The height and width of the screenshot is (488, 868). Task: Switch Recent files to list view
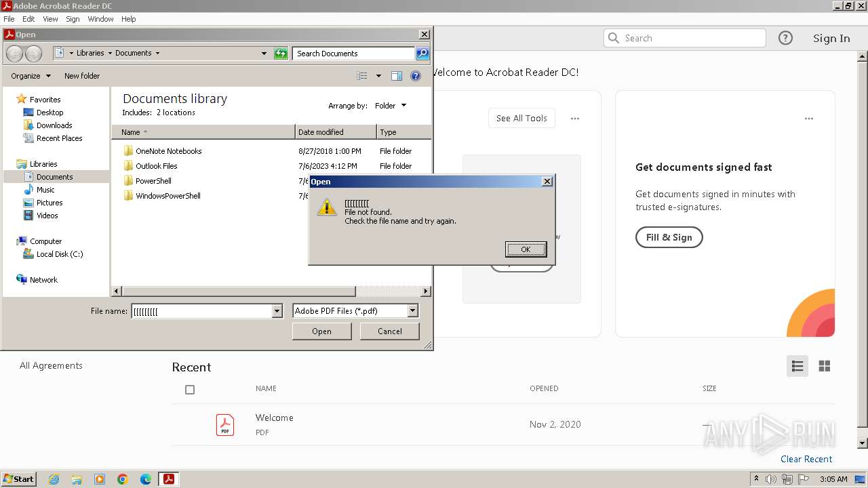797,366
